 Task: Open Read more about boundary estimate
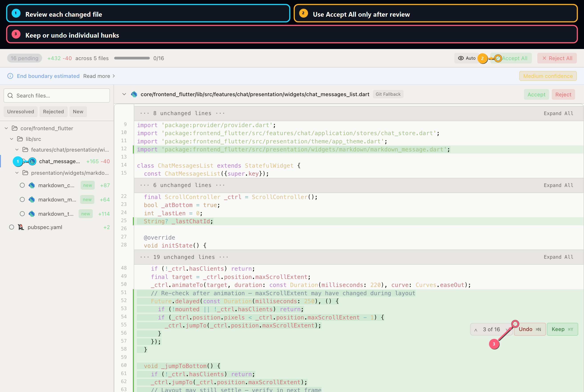tap(99, 76)
